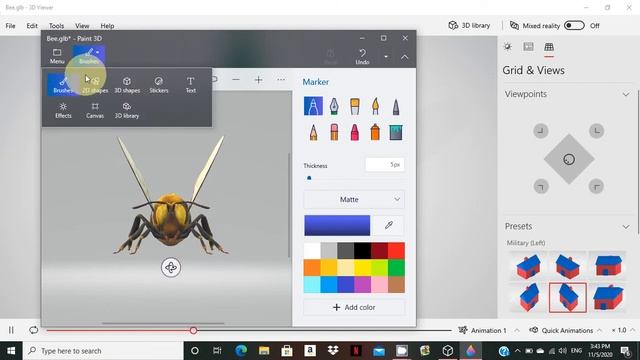
Task: Open the Edit menu in 3D Viewer
Action: tap(32, 26)
